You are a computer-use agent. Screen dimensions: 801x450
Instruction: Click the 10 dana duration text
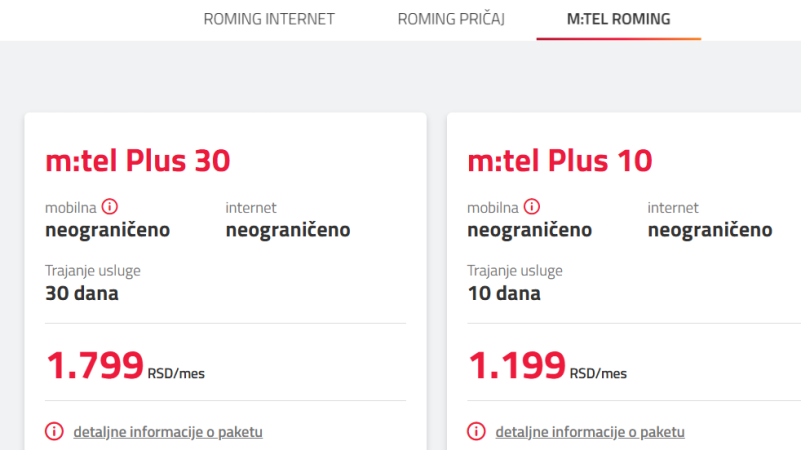[504, 294]
